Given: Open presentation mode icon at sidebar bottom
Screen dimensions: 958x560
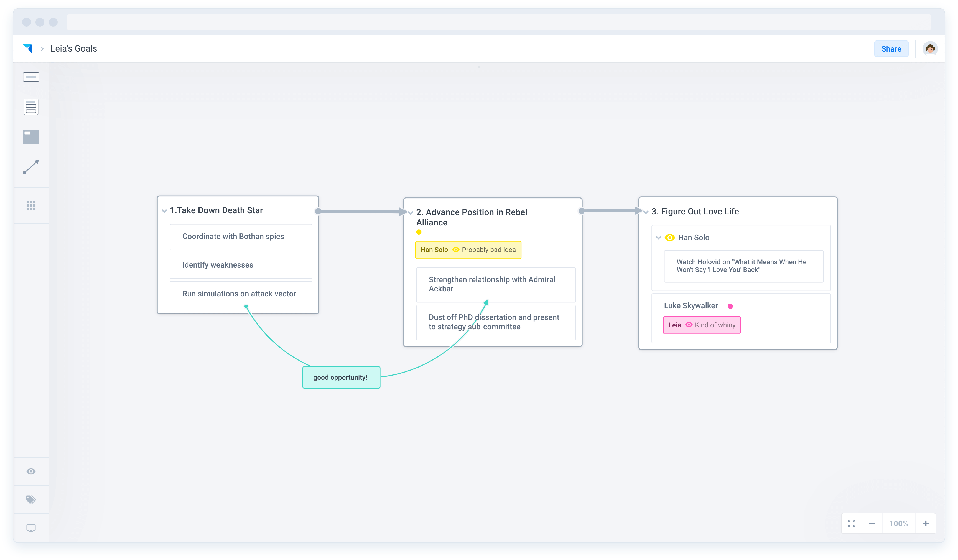Looking at the screenshot, I should point(31,528).
